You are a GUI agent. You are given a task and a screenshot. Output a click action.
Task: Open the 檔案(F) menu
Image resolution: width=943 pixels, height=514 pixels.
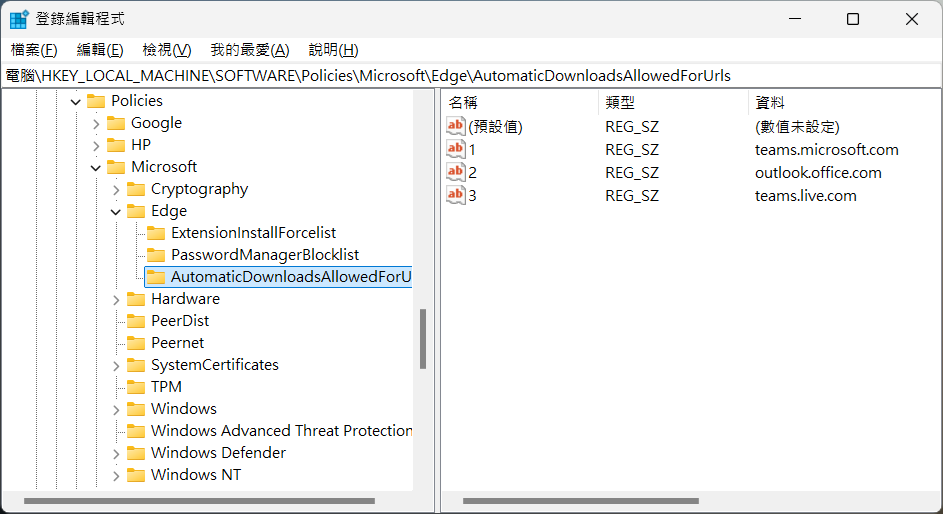point(34,50)
